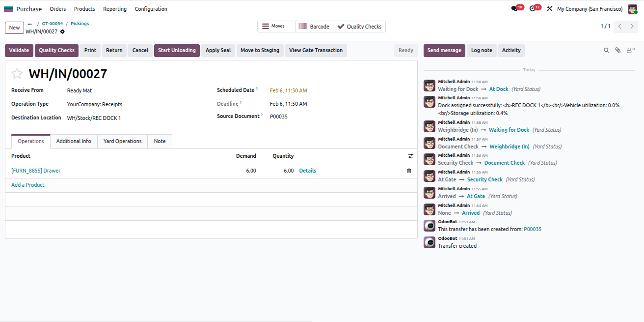Click the debug tools wrench icon
This screenshot has width=644, height=322.
click(550, 9)
